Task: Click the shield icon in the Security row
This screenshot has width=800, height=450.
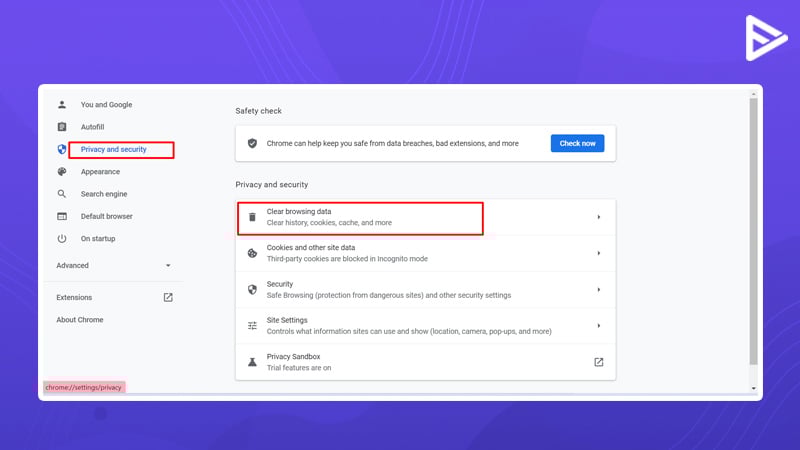Action: pos(252,289)
